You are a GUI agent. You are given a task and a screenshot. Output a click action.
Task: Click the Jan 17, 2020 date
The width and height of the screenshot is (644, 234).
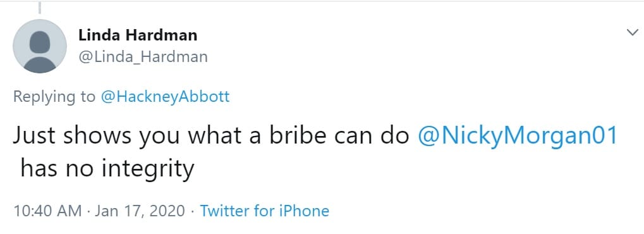[140, 211]
